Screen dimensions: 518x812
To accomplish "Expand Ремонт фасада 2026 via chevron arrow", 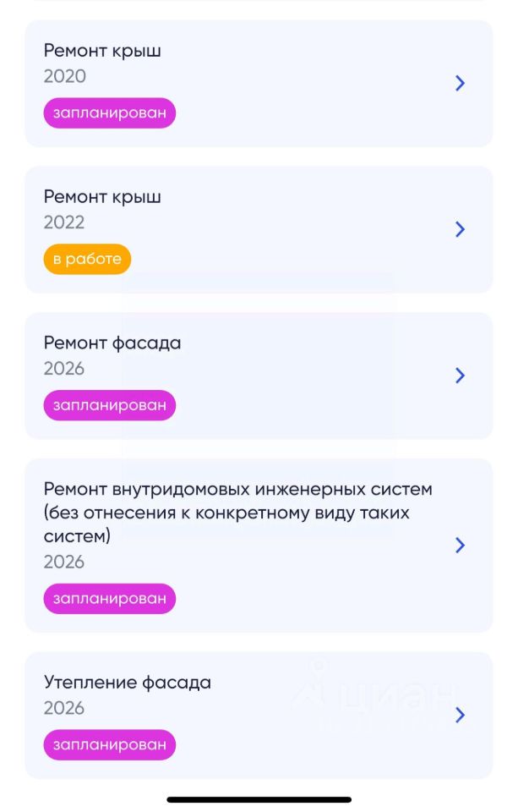I will click(460, 375).
